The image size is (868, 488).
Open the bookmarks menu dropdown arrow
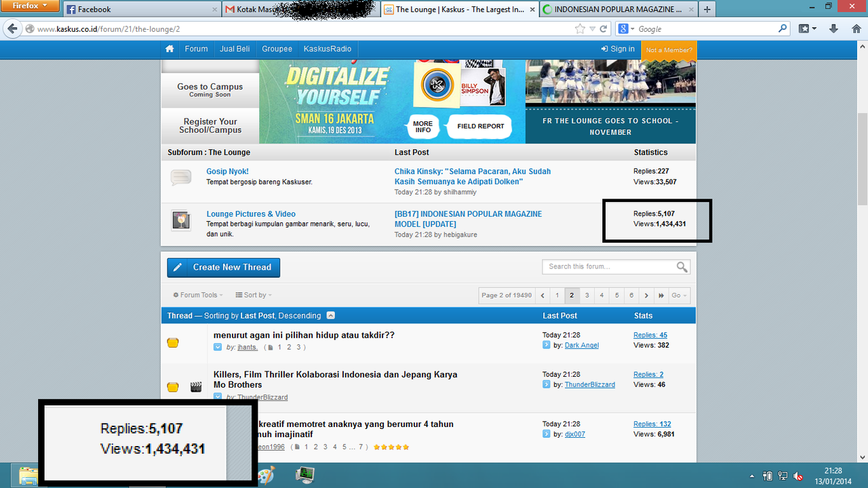(814, 29)
